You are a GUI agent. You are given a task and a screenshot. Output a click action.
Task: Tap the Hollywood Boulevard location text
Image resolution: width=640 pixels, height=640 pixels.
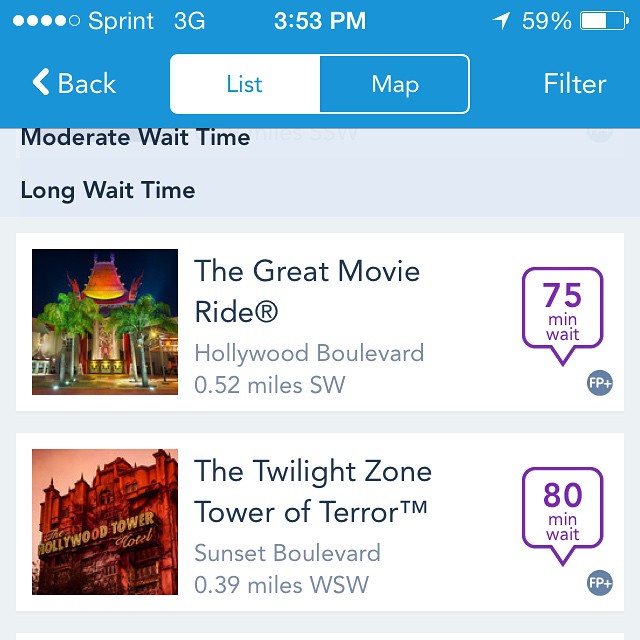[x=309, y=353]
